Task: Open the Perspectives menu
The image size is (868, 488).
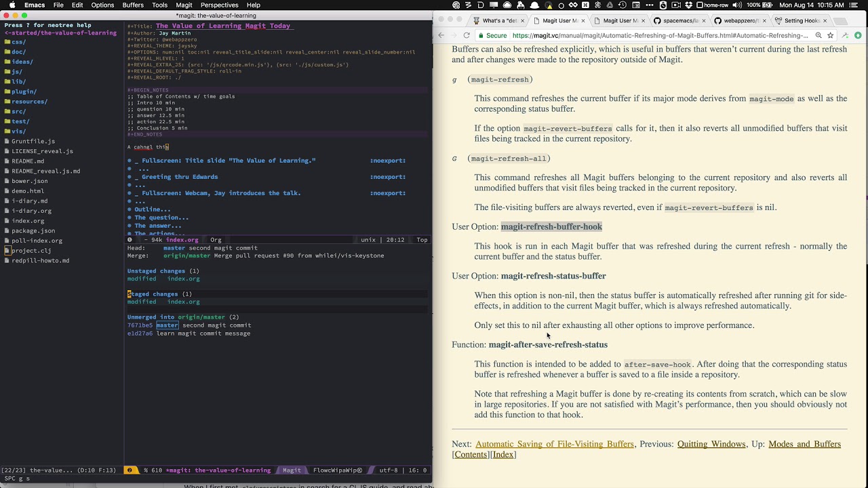Action: [219, 5]
